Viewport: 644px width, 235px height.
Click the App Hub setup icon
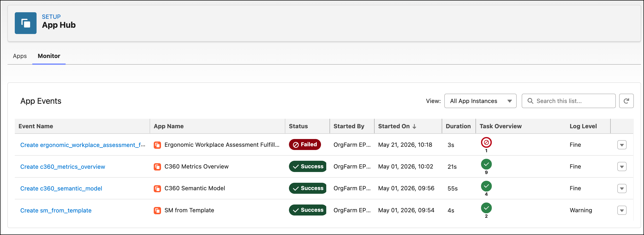[26, 23]
